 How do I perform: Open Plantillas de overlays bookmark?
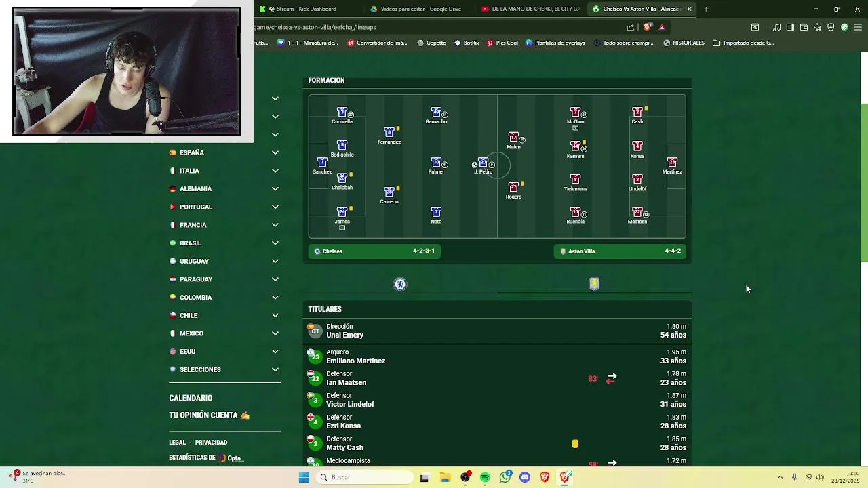(555, 43)
